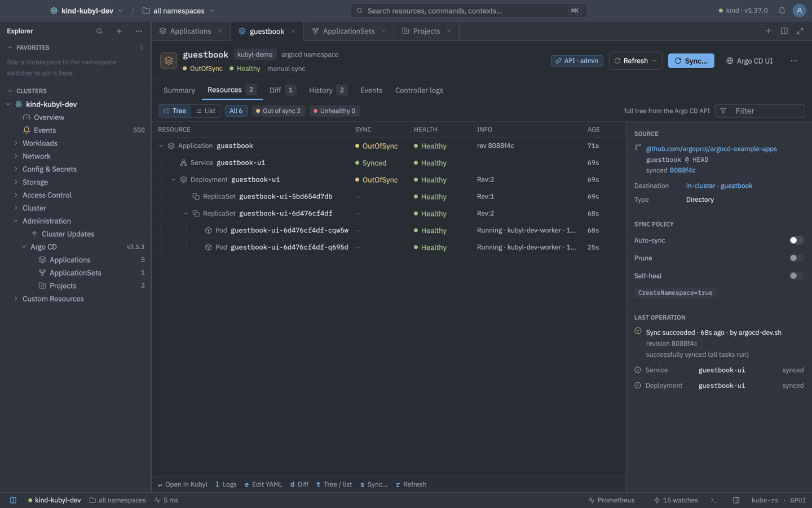Viewport: 812px width, 508px height.
Task: Click the Prometheus status bar entry
Action: coord(611,500)
